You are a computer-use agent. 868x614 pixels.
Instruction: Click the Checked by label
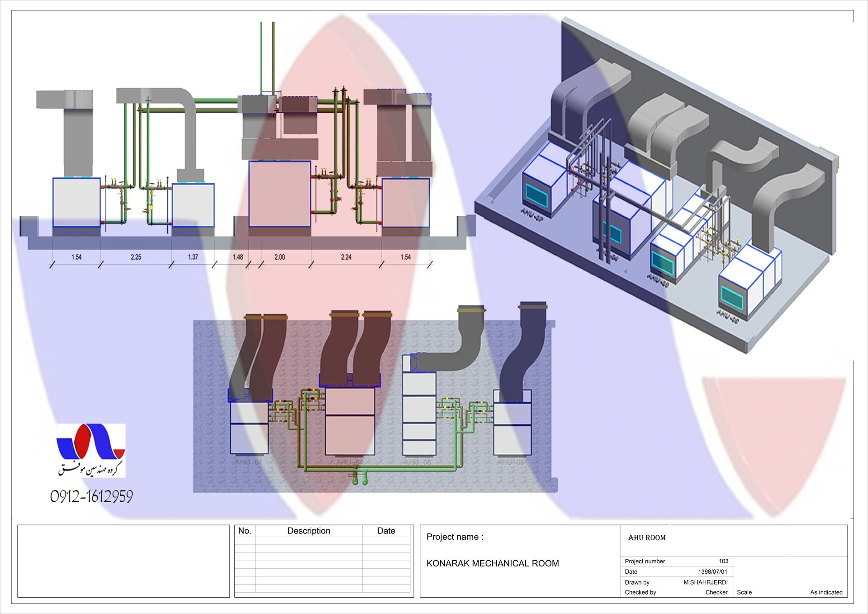tap(640, 592)
